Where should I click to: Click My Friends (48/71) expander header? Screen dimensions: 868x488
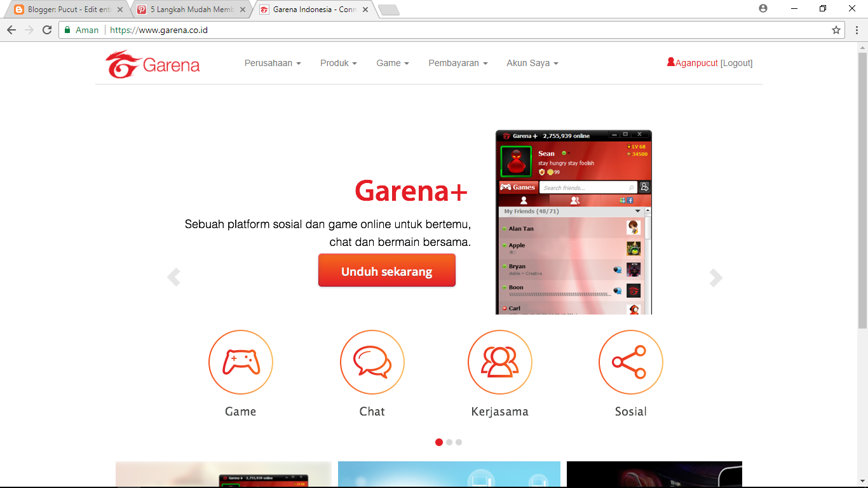tap(572, 211)
